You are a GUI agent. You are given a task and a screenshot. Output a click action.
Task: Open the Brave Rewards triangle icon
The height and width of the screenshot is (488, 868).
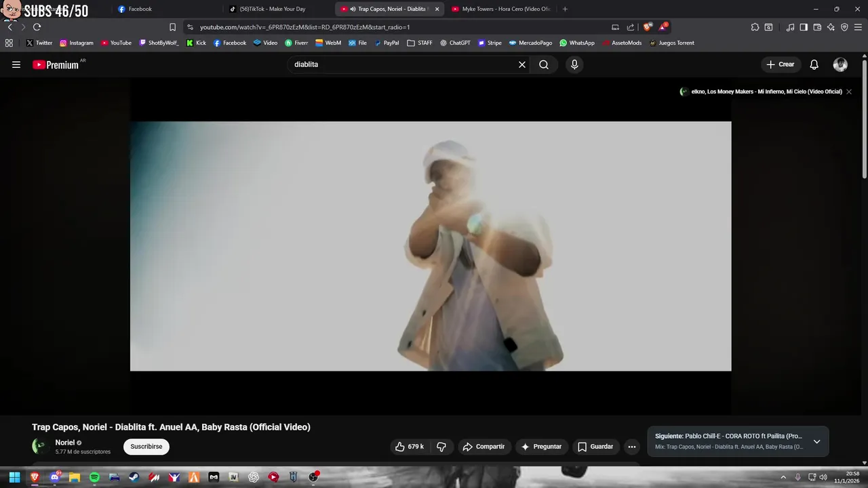[x=663, y=27]
